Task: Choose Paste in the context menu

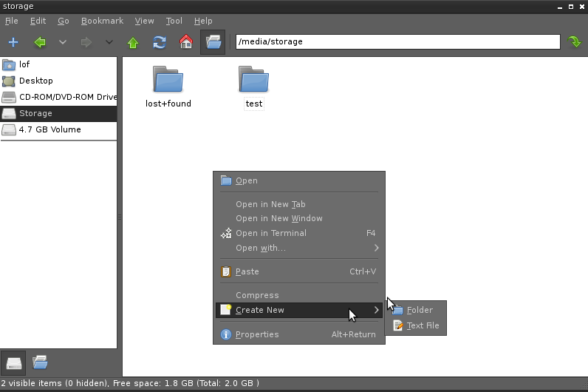Action: [299, 271]
